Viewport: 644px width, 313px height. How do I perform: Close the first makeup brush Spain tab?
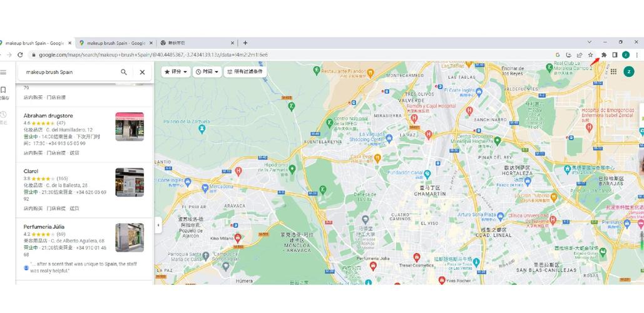click(x=70, y=43)
